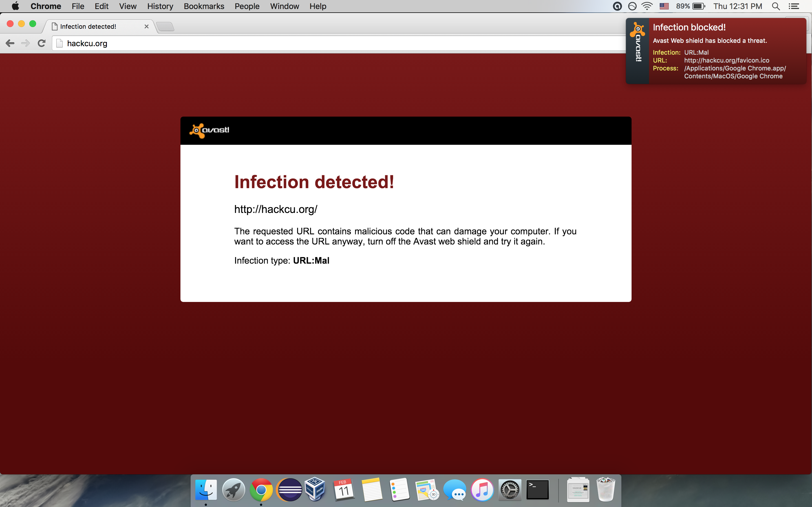Open Eclipse from the dock

[x=289, y=490]
